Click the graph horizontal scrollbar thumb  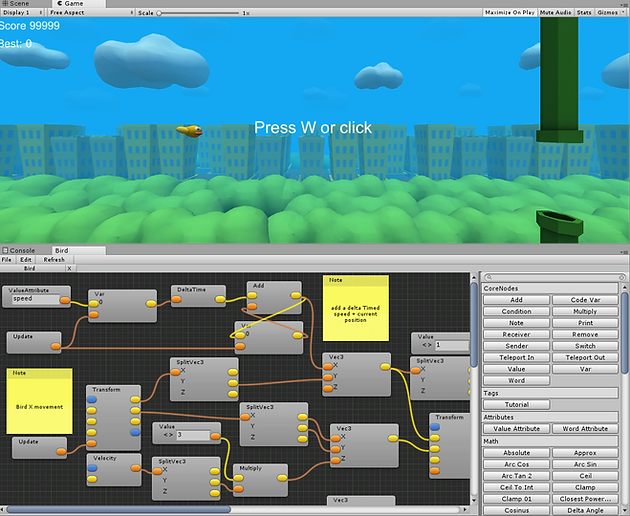pos(119,510)
